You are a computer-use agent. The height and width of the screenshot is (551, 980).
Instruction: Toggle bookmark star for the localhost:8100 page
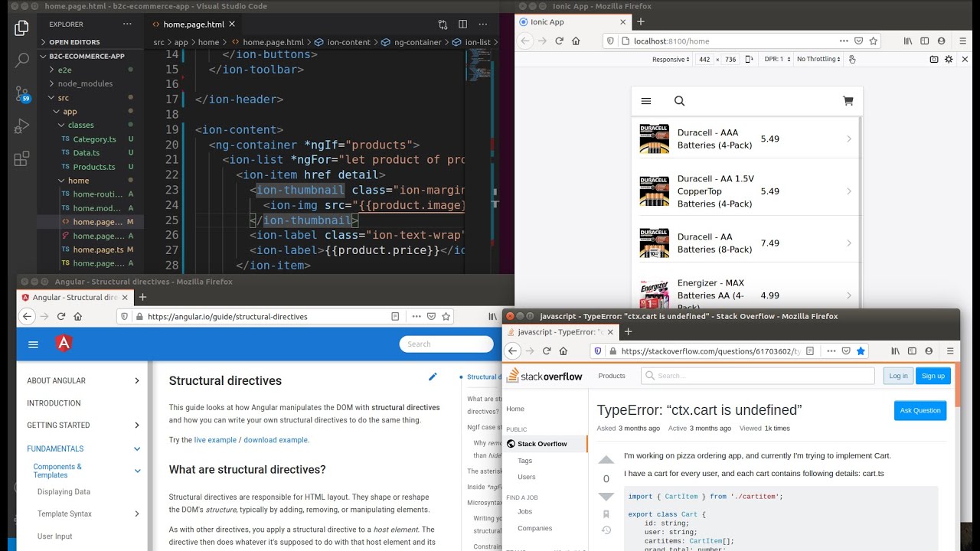point(874,41)
